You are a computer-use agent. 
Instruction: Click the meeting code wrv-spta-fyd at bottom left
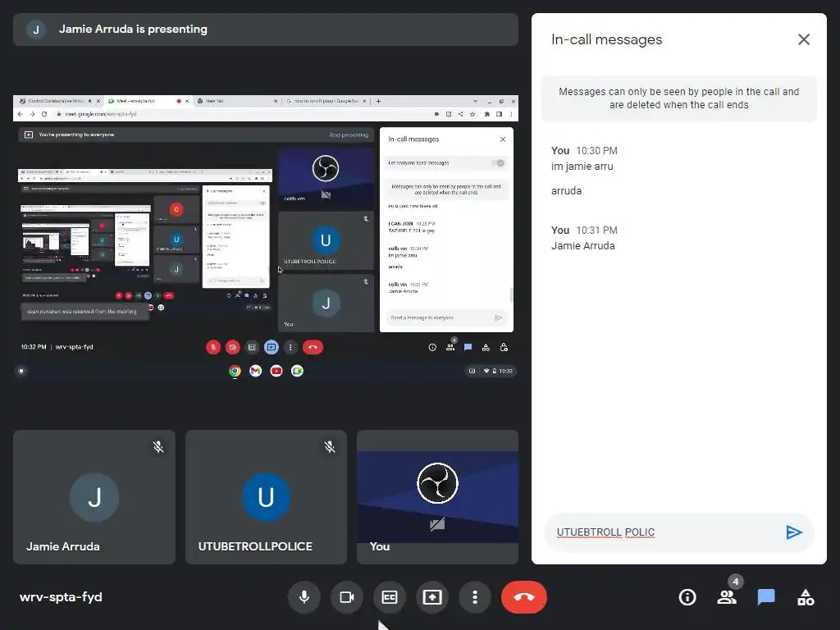(x=61, y=597)
